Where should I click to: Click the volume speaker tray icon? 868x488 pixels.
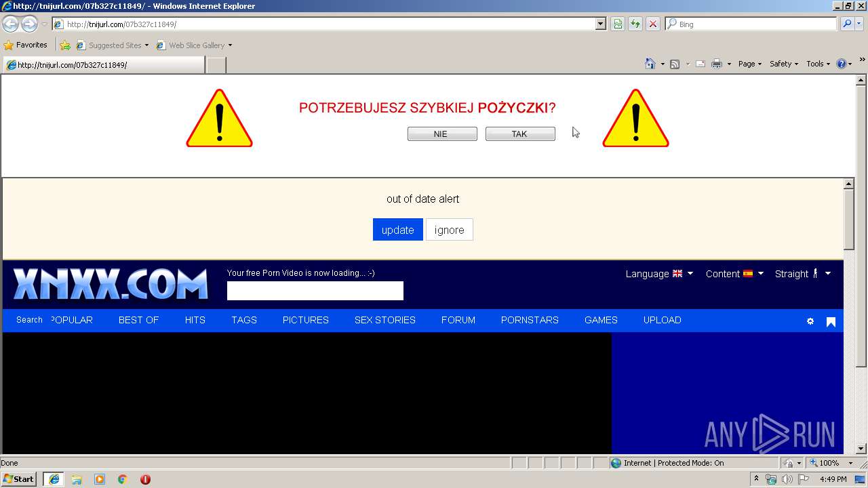787,479
